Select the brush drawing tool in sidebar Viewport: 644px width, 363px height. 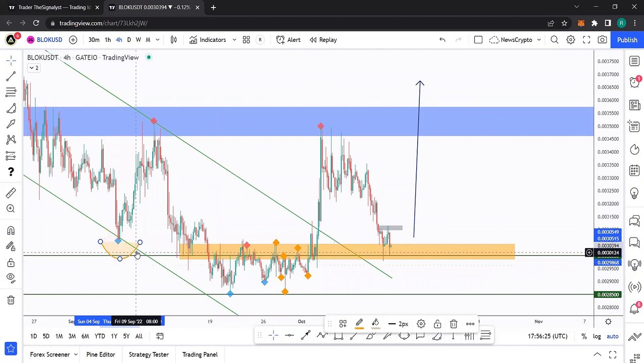(11, 108)
